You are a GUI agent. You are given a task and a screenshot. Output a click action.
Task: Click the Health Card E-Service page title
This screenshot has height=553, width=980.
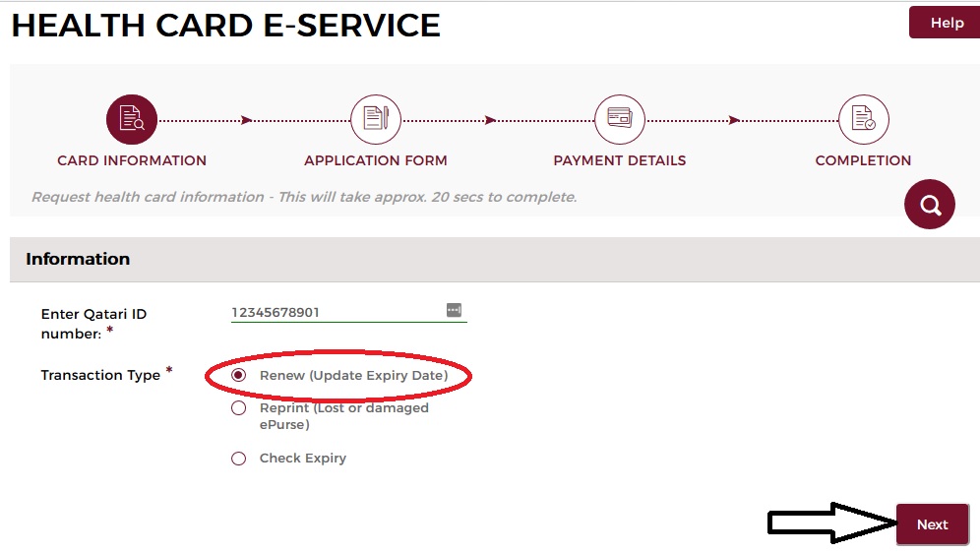(225, 26)
